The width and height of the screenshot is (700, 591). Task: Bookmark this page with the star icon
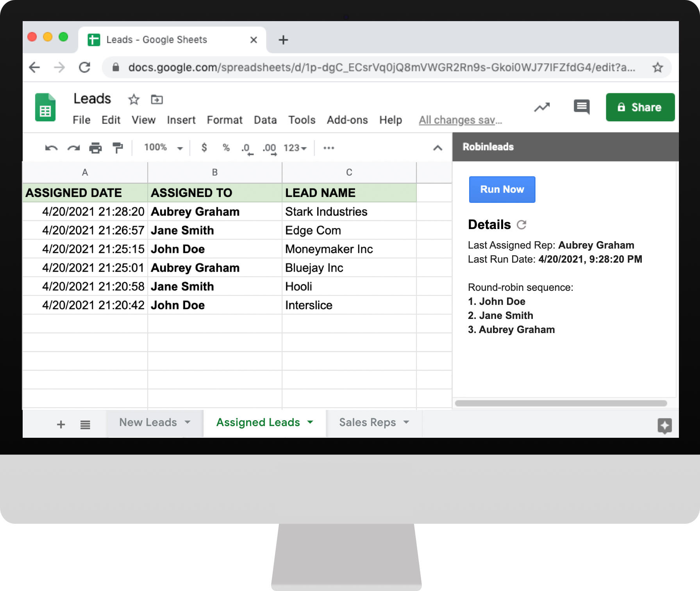pyautogui.click(x=658, y=68)
